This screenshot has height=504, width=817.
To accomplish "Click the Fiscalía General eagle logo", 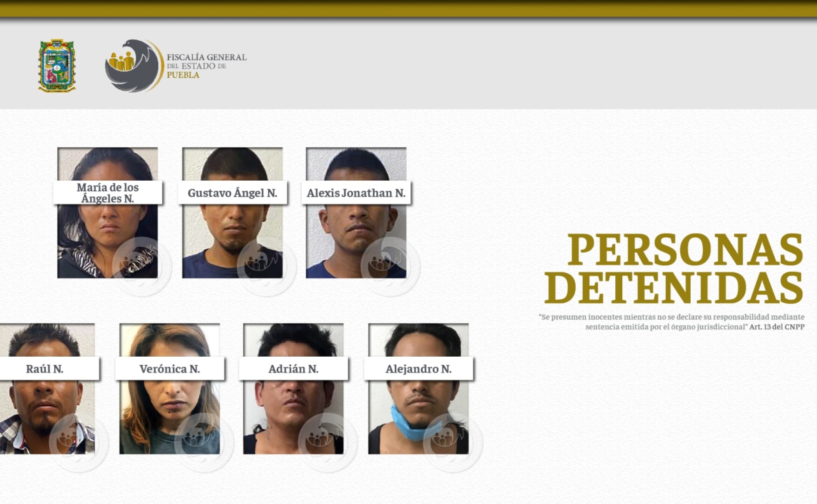I will [x=134, y=66].
